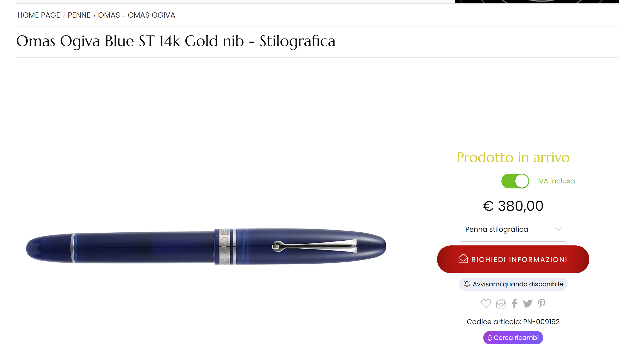Click the envelope icon in Richiedi Informazioni
619x364 pixels.
tap(463, 259)
